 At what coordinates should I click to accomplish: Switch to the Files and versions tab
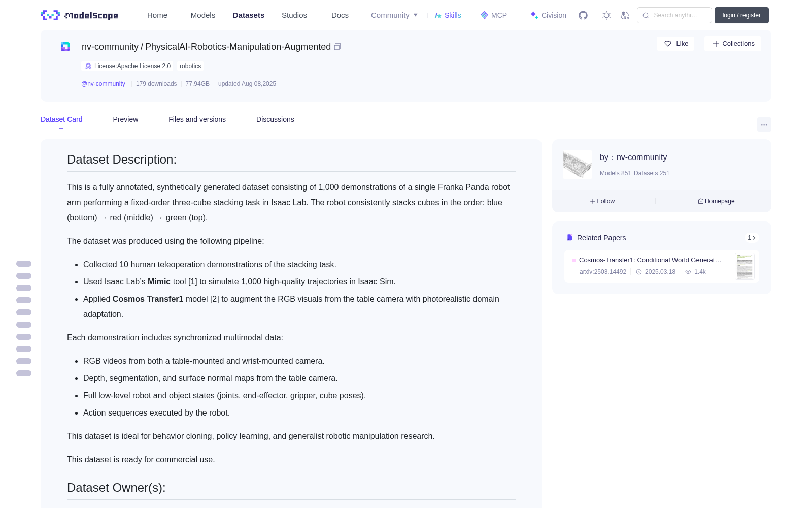click(197, 119)
